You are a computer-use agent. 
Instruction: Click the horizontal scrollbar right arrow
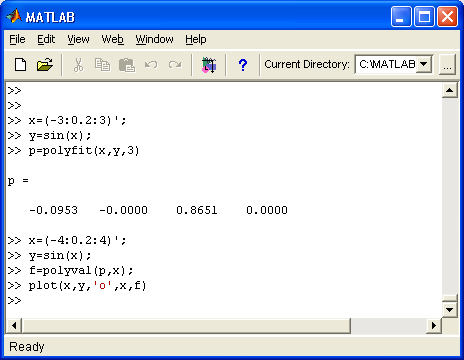[x=434, y=325]
